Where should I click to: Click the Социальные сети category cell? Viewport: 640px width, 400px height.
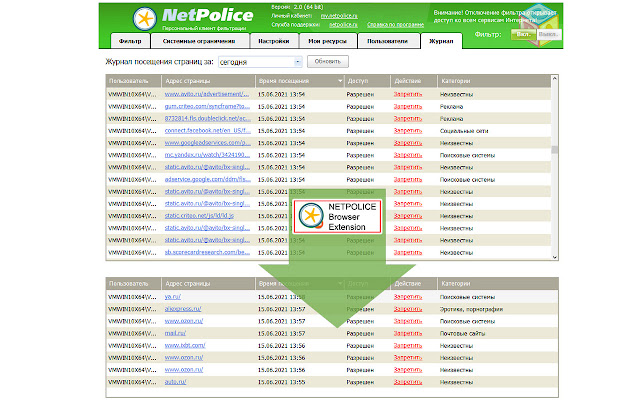point(464,131)
